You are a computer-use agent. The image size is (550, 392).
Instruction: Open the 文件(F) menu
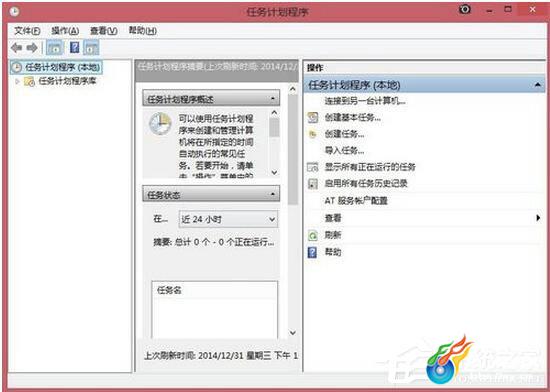point(27,31)
